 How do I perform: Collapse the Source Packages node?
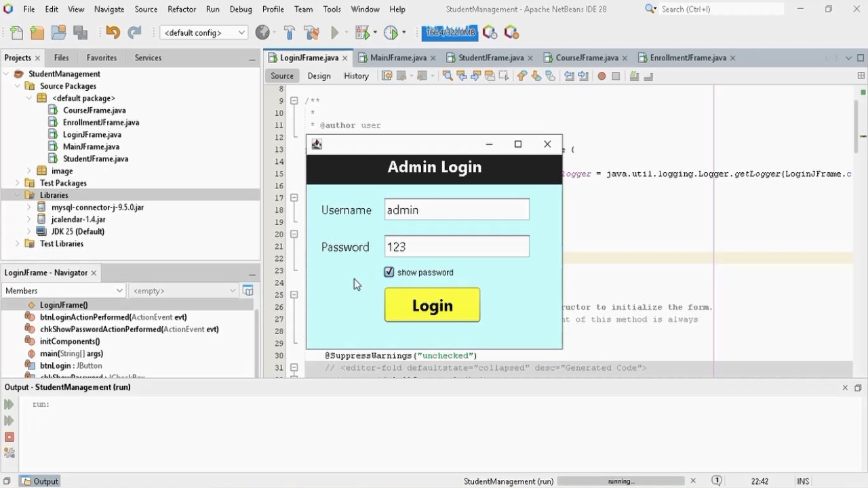point(18,86)
